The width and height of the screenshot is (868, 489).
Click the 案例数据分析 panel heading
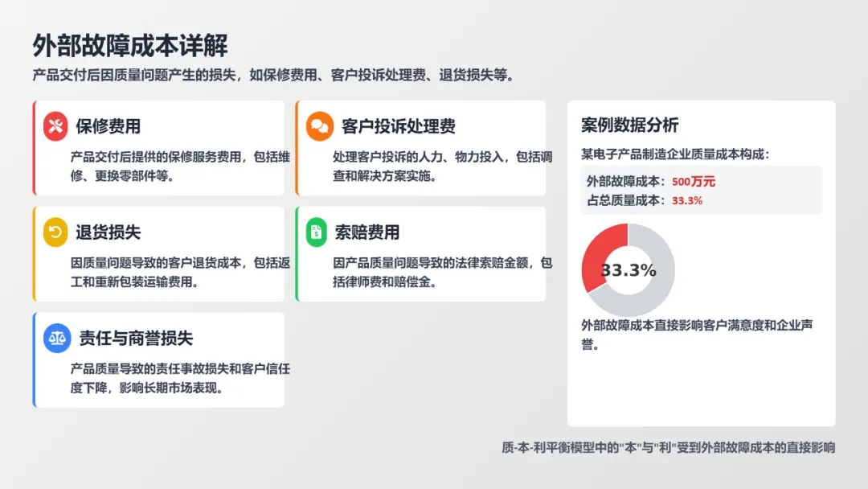629,125
